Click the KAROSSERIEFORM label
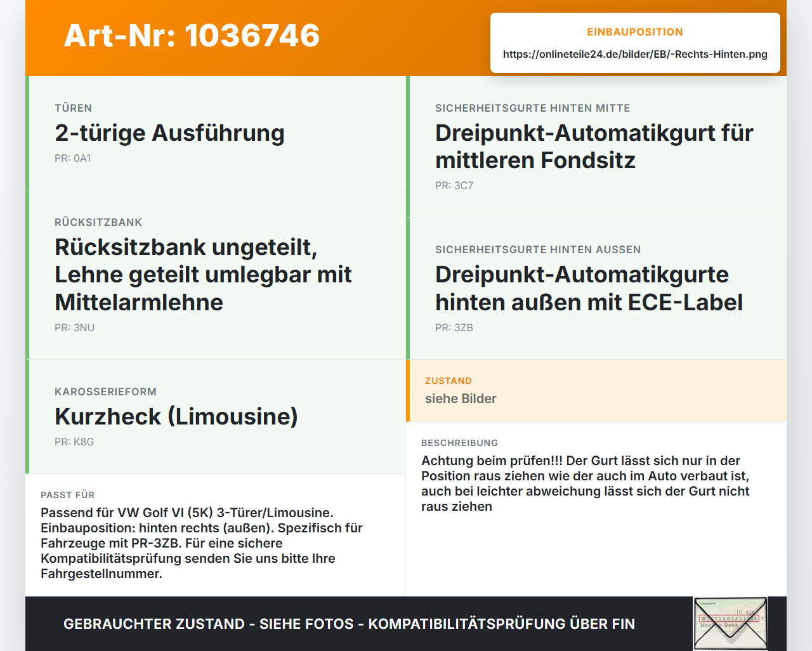Image resolution: width=812 pixels, height=651 pixels. pyautogui.click(x=106, y=391)
